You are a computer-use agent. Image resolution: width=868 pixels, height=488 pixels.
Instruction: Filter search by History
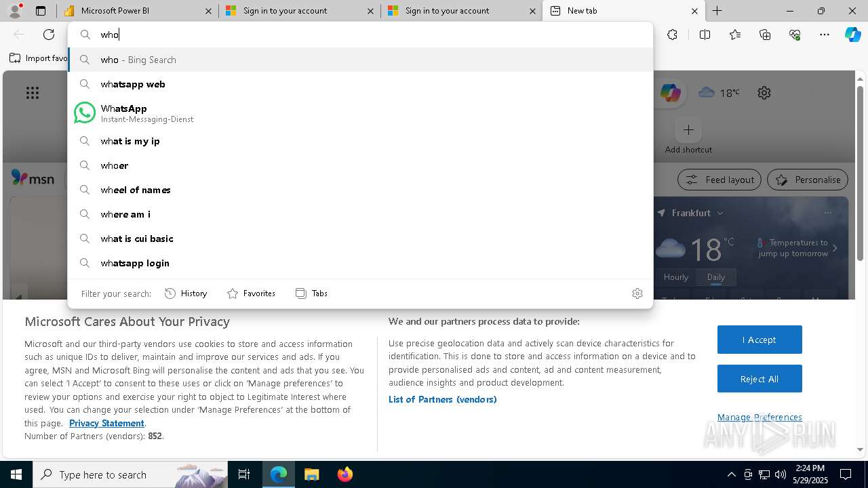[x=186, y=293]
